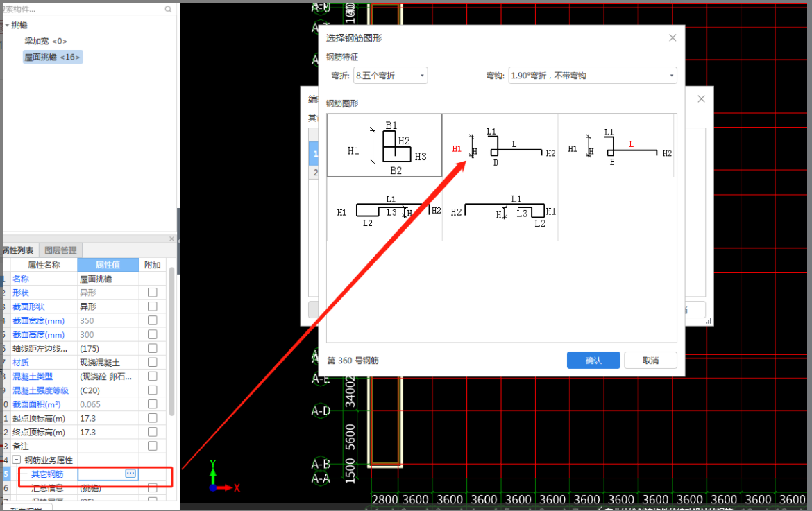The image size is (812, 511).
Task: Click the component search input field
Action: click(x=83, y=9)
